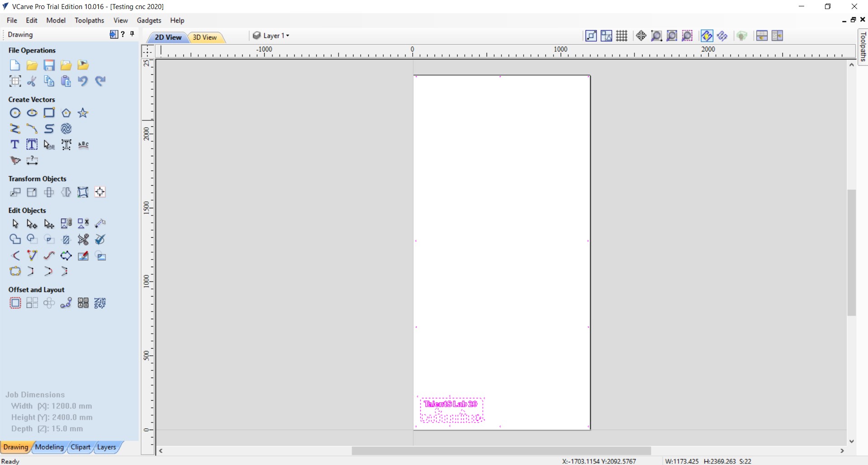Select the Draw Arc tool
Viewport: 868px width, 465px height.
(32, 129)
